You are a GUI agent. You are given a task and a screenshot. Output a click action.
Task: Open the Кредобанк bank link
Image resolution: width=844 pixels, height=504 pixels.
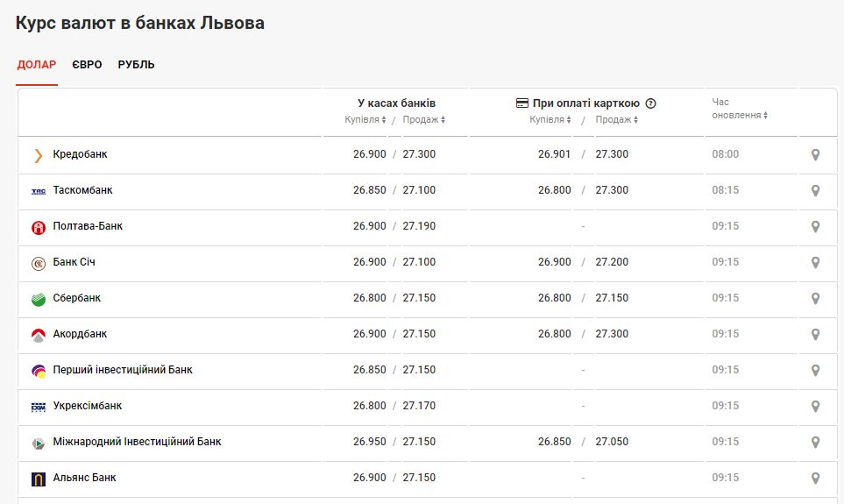point(81,154)
